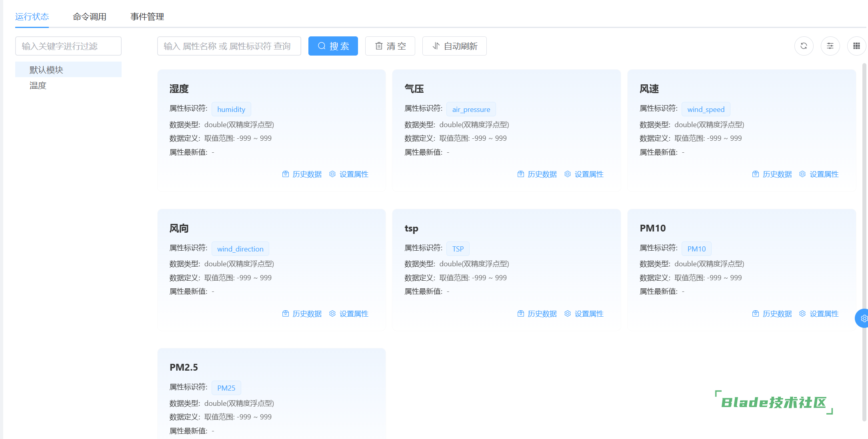Switch to the 命令调用 tab
The image size is (868, 439).
tap(90, 17)
